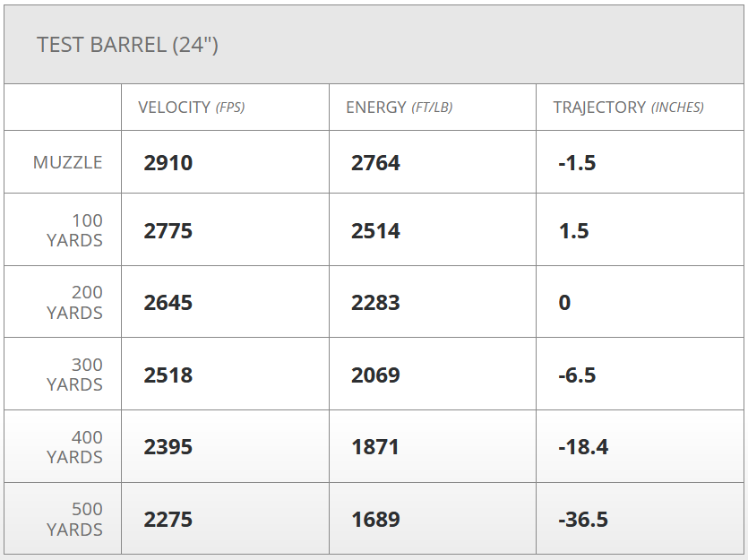The height and width of the screenshot is (560, 748).
Task: Click the 400 YARDS row label
Action: 75,447
